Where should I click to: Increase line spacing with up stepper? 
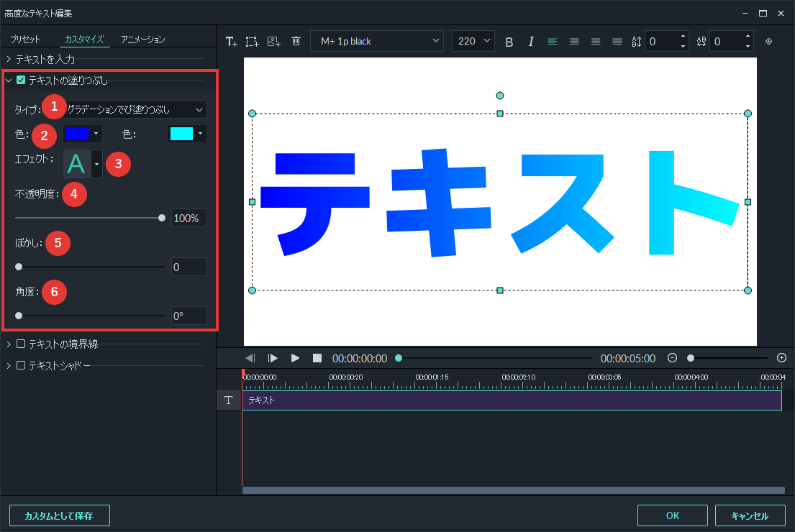(683, 36)
